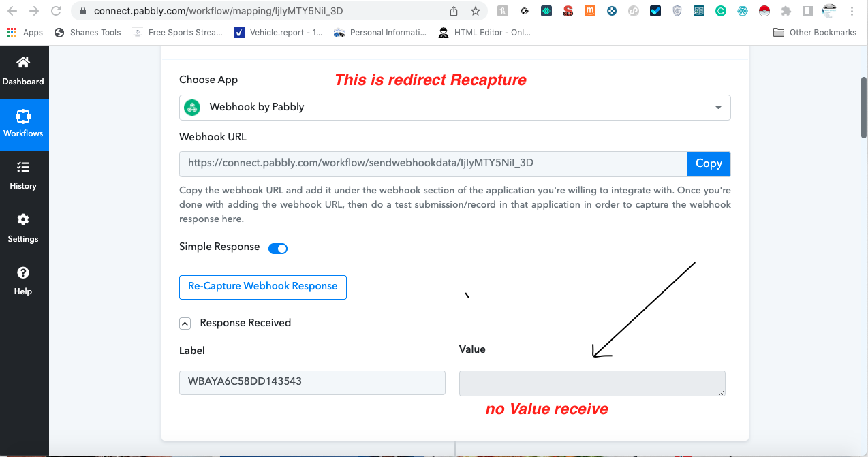The width and height of the screenshot is (868, 457).
Task: Click the site lock icon in address bar
Action: pyautogui.click(x=83, y=11)
